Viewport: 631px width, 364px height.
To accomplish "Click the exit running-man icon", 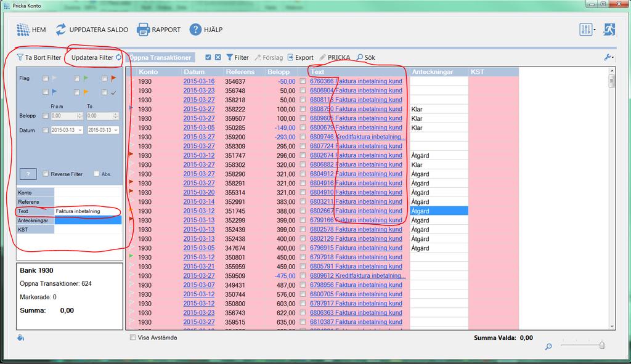I will pyautogui.click(x=609, y=30).
